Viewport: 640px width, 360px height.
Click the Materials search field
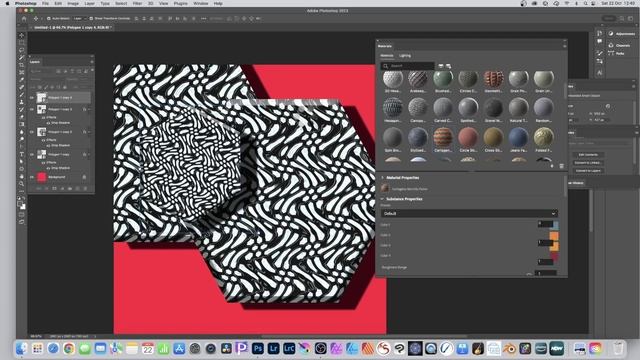click(x=408, y=66)
